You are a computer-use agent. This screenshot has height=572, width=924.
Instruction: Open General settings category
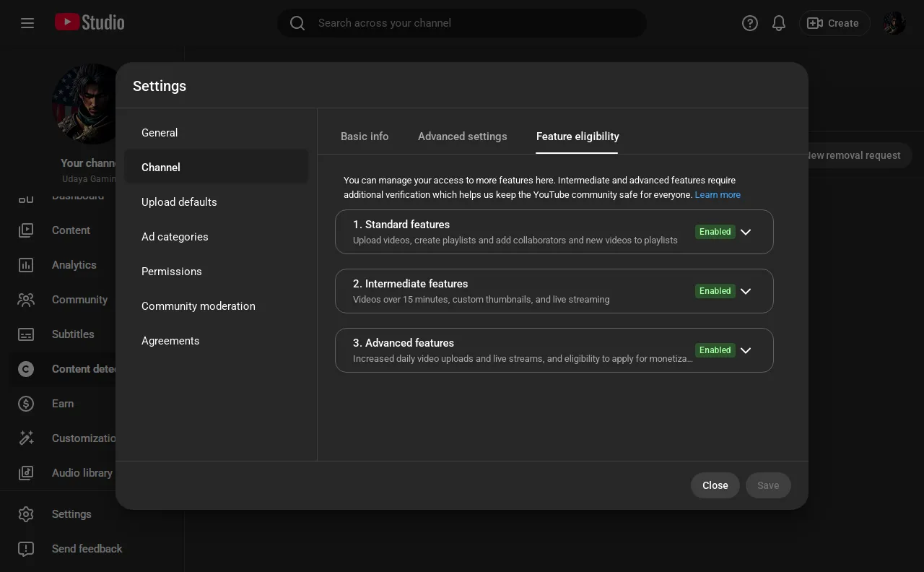[x=217, y=133]
